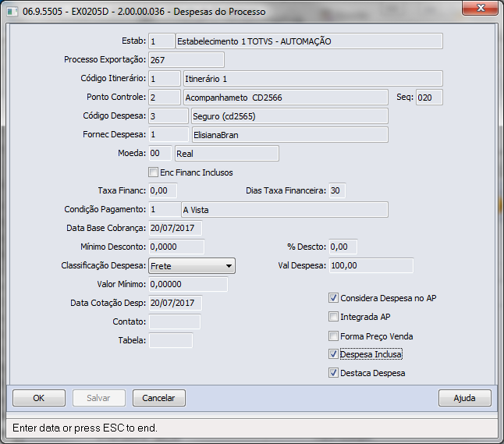Viewport: 504px width, 444px height.
Task: Click the 'Dias Taxa Financeira:' label
Action: point(286,190)
